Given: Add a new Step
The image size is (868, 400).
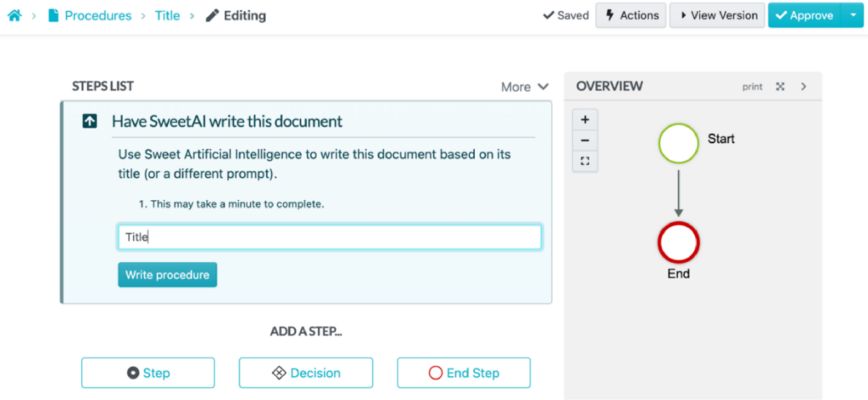Looking at the screenshot, I should pyautogui.click(x=148, y=373).
